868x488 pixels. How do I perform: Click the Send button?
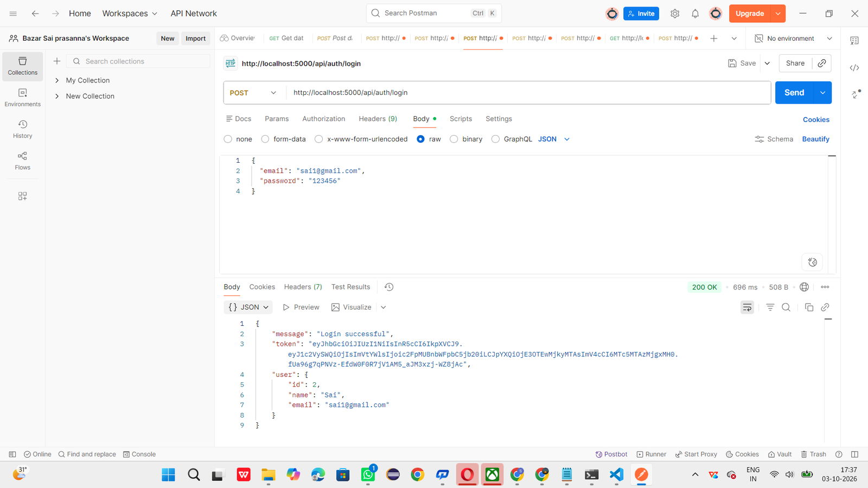point(794,93)
